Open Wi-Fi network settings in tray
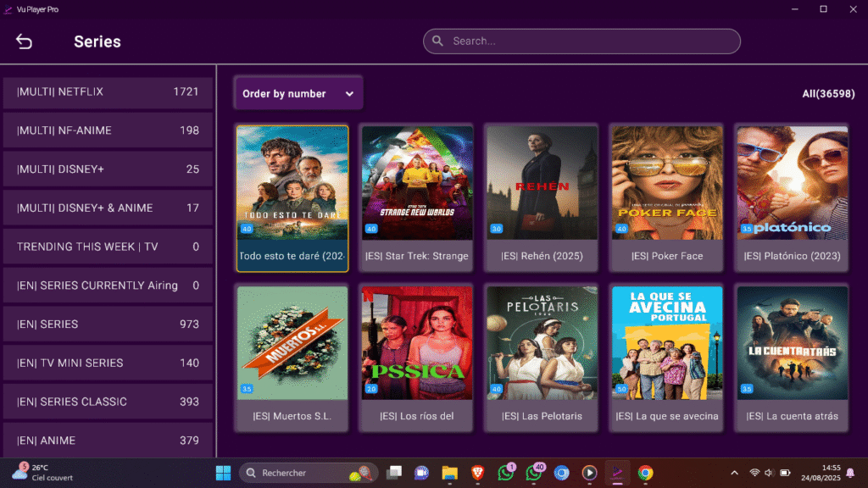Viewport: 868px width, 488px height. pyautogui.click(x=754, y=473)
